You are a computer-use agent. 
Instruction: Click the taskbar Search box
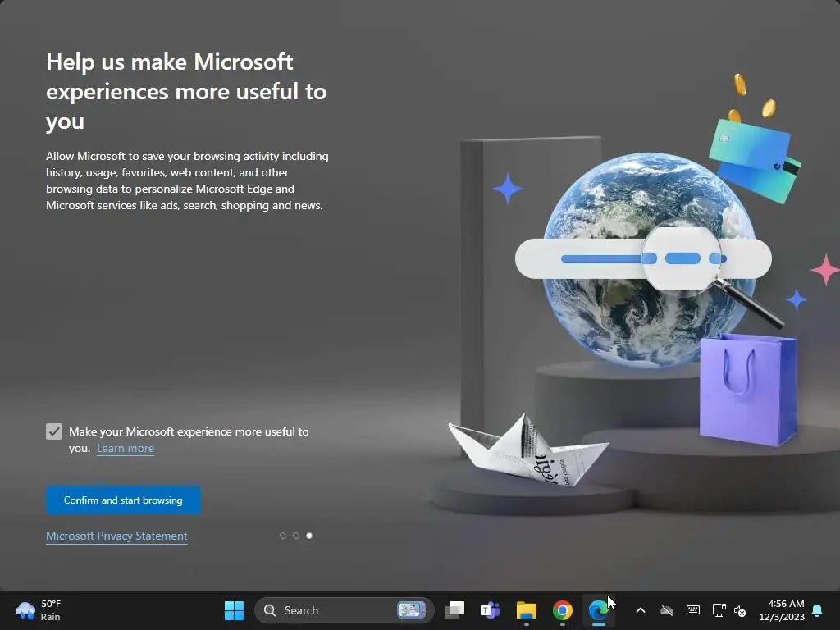pyautogui.click(x=344, y=610)
